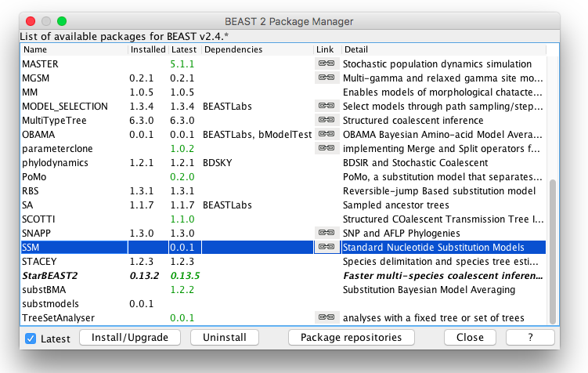The height and width of the screenshot is (373, 588).
Task: Open the OBAMA package link icon
Action: 326,134
